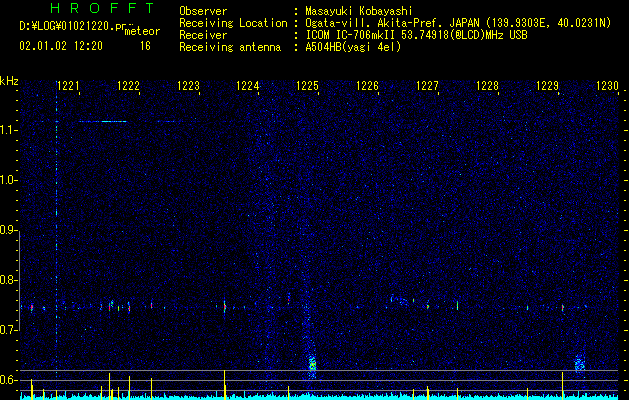Click the 1221 time marker

pos(68,86)
